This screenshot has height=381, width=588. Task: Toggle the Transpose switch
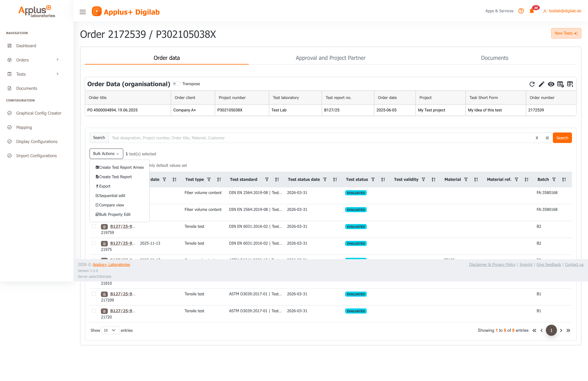click(x=176, y=84)
